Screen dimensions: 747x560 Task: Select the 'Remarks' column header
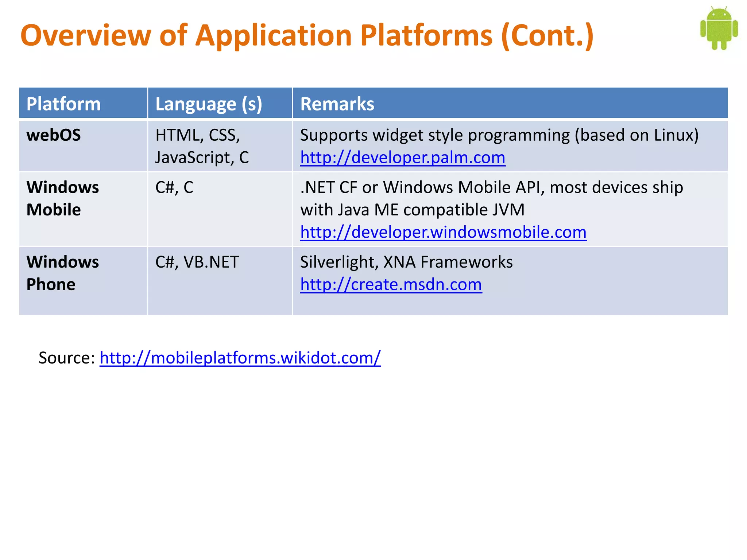click(x=510, y=103)
